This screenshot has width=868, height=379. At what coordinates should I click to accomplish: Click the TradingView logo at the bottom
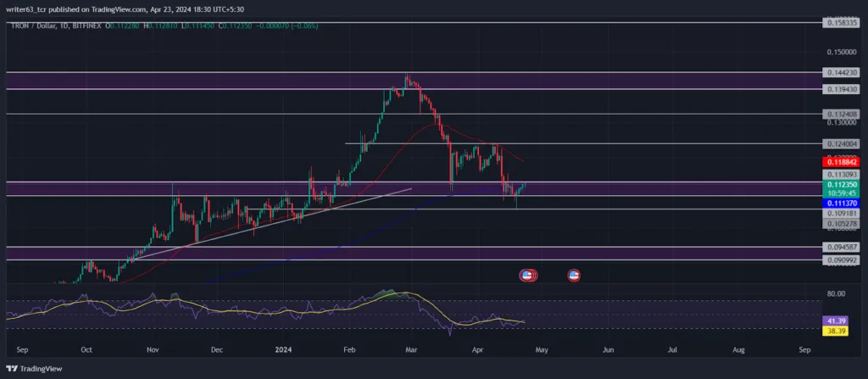34,369
